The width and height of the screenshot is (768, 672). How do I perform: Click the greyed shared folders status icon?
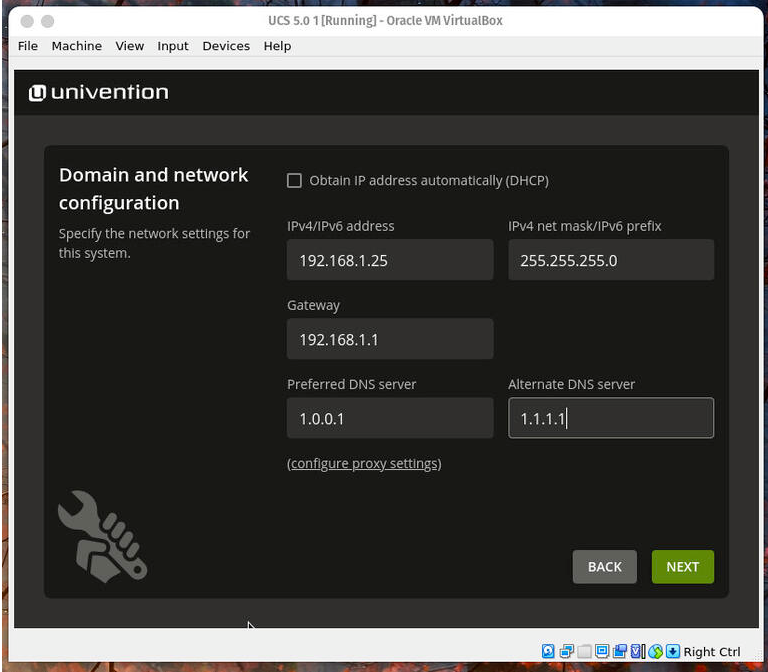click(584, 651)
